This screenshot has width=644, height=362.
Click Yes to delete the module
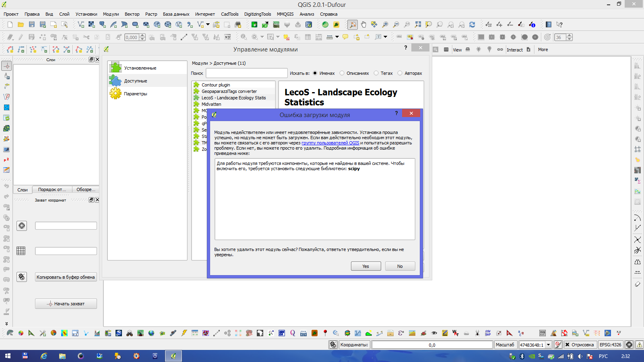(x=366, y=266)
